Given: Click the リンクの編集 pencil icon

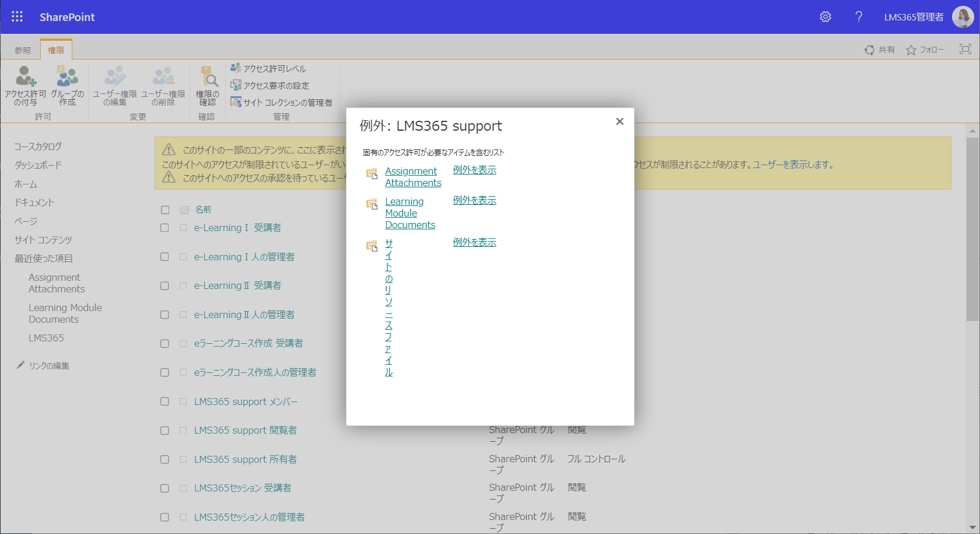Looking at the screenshot, I should 20,365.
